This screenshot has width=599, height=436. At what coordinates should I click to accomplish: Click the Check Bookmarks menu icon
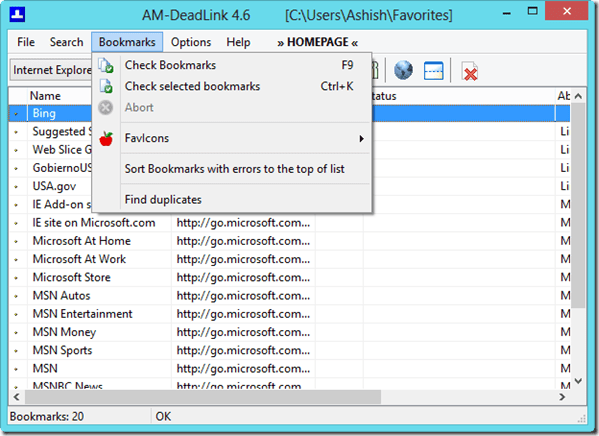[106, 65]
